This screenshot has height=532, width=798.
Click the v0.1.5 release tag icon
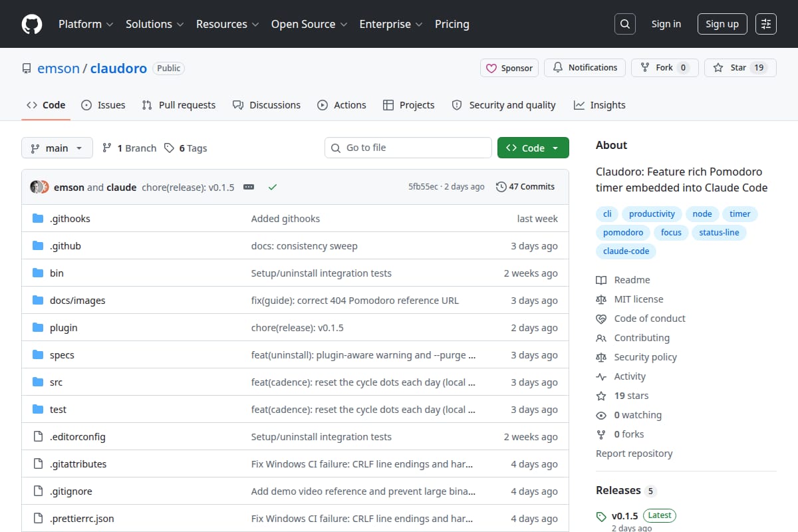click(601, 516)
